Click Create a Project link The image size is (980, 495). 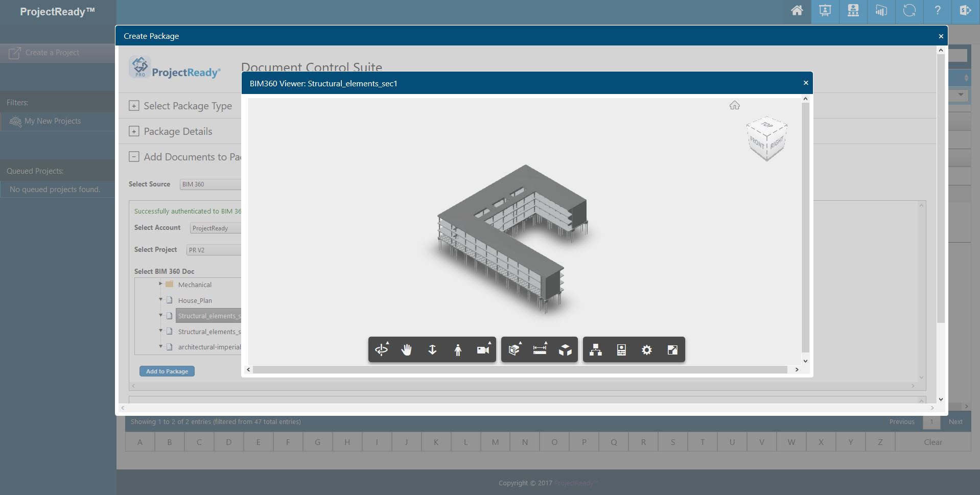(52, 53)
